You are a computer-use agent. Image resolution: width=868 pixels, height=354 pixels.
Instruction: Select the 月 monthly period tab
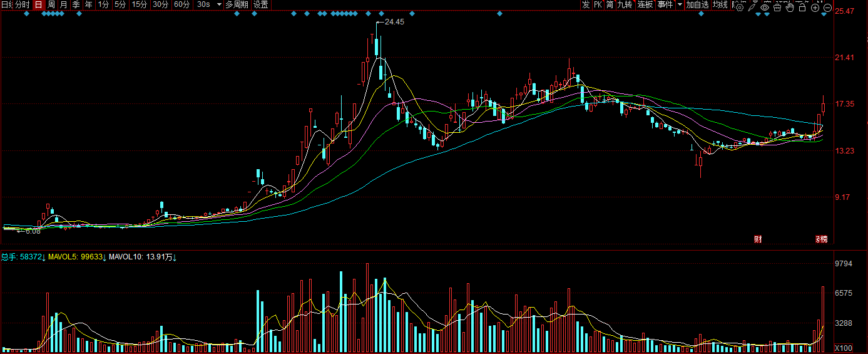point(64,4)
